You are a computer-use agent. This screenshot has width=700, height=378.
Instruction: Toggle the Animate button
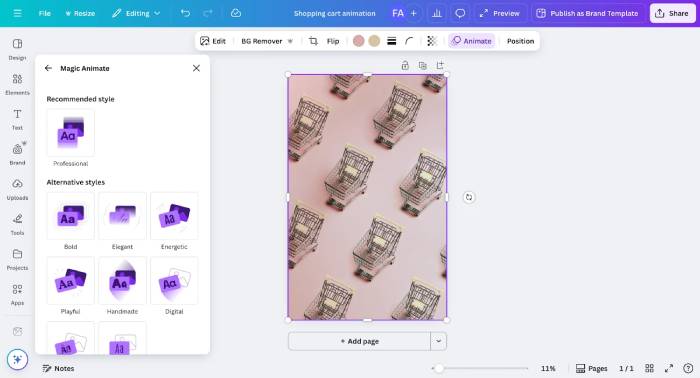point(472,41)
